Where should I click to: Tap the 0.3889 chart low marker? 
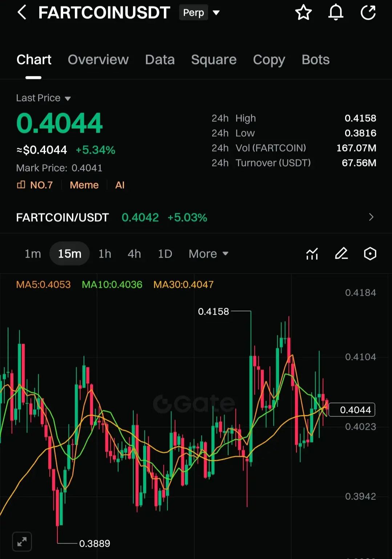[94, 543]
